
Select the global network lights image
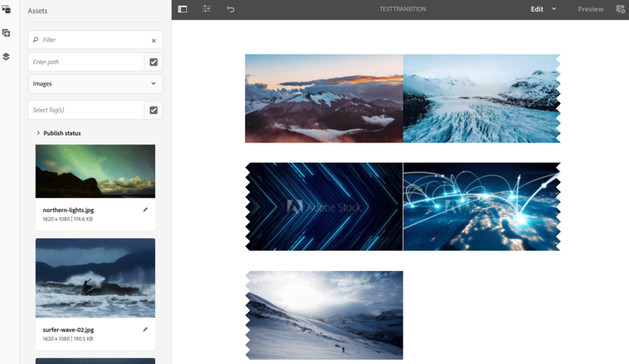481,206
